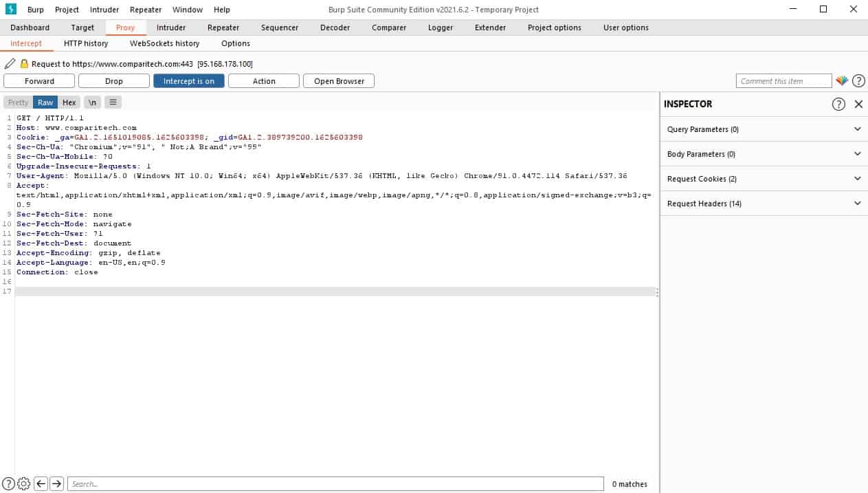Switch to the Extender tab
Viewport: 868px width, 493px height.
491,28
